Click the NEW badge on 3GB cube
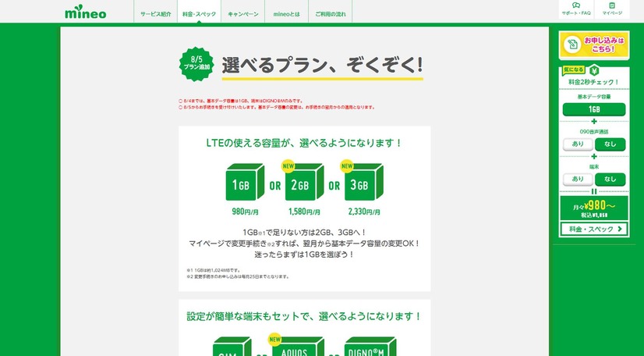Screen dimensions: 644x356 pos(347,166)
